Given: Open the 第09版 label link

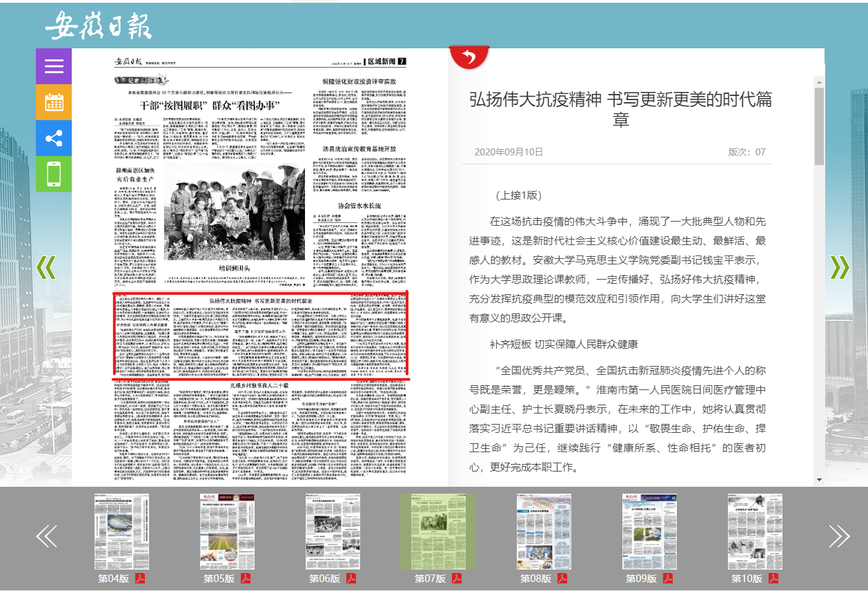Looking at the screenshot, I should tap(641, 579).
